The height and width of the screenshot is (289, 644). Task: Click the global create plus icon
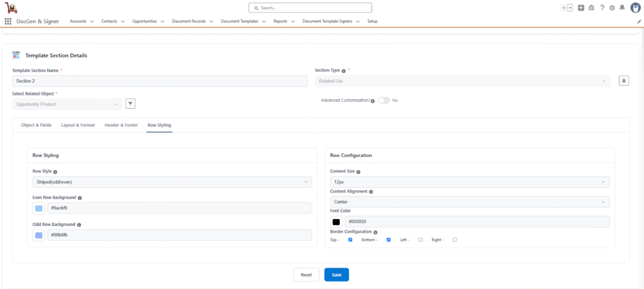[x=580, y=8]
